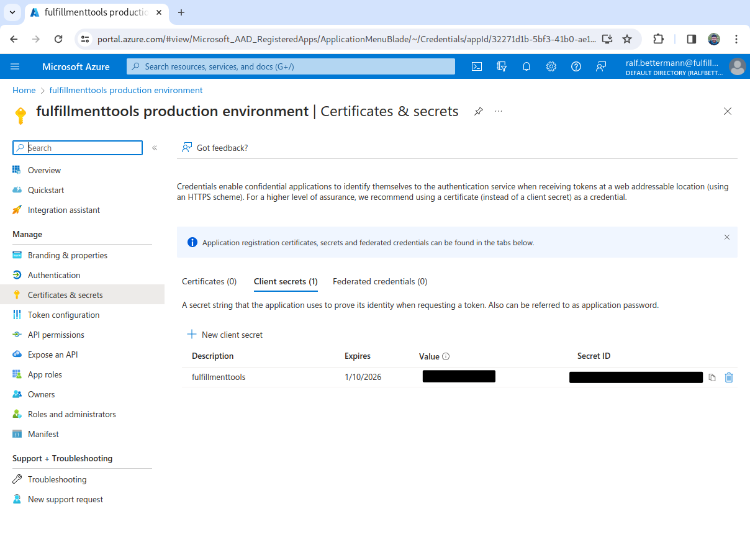This screenshot has height=560, width=750.
Task: Click the Value column info icon
Action: [446, 356]
